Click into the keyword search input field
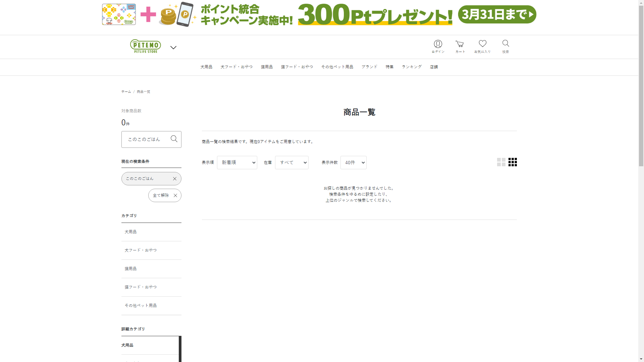 coord(146,139)
